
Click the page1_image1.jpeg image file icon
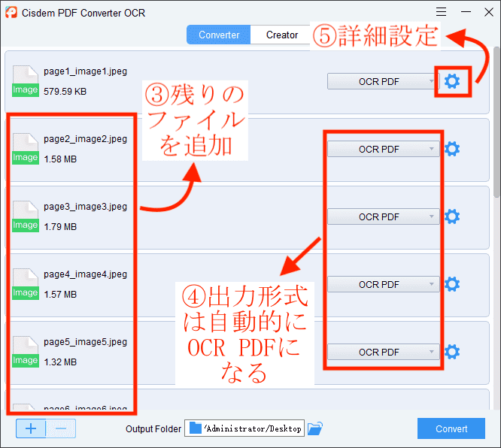[26, 81]
